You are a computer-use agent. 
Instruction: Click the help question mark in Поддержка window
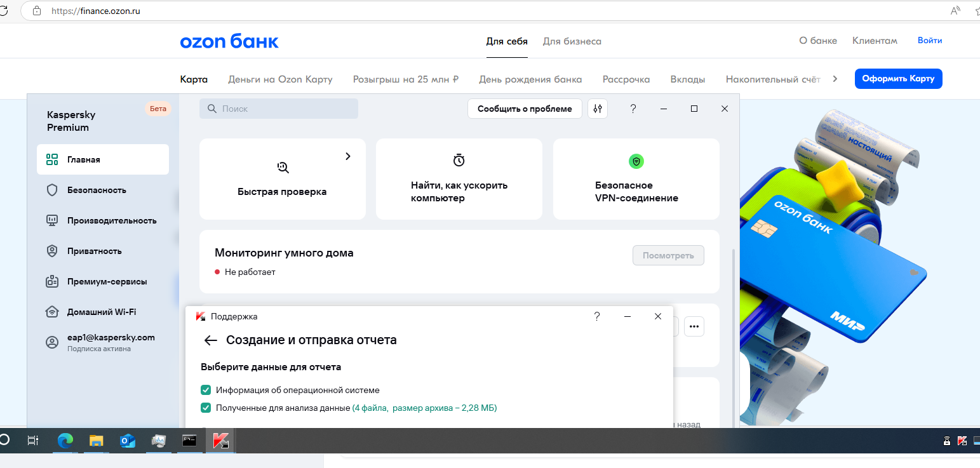(597, 316)
